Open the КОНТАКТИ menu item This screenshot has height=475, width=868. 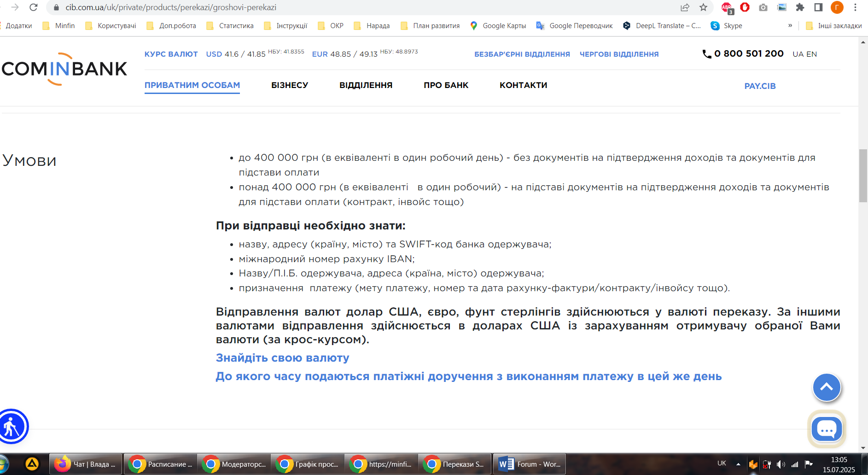[x=524, y=85]
